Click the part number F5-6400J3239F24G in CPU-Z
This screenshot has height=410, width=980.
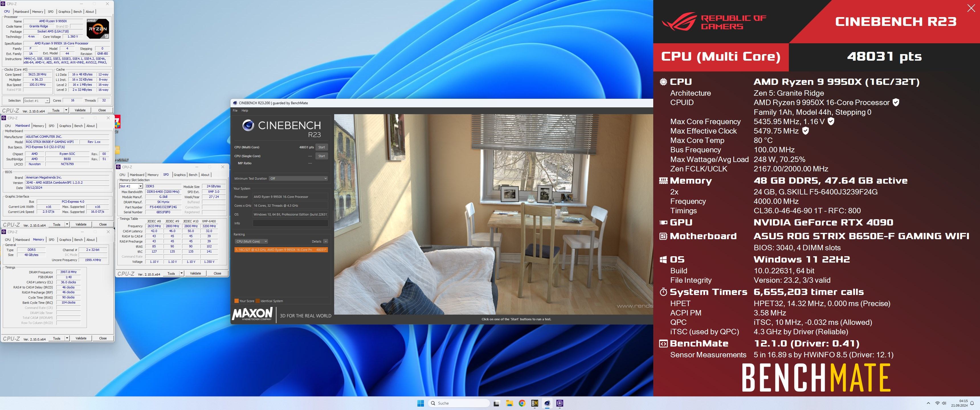tap(163, 207)
